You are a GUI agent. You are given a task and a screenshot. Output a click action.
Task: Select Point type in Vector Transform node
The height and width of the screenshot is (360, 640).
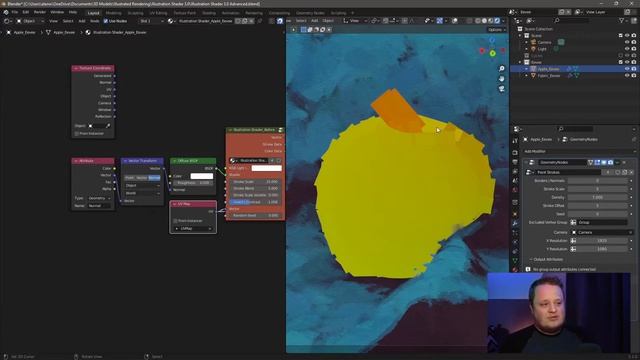130,178
